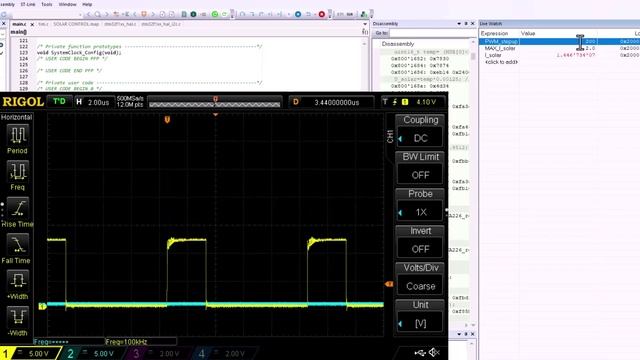Click the 500MSa/s sample rate readout

(x=130, y=99)
